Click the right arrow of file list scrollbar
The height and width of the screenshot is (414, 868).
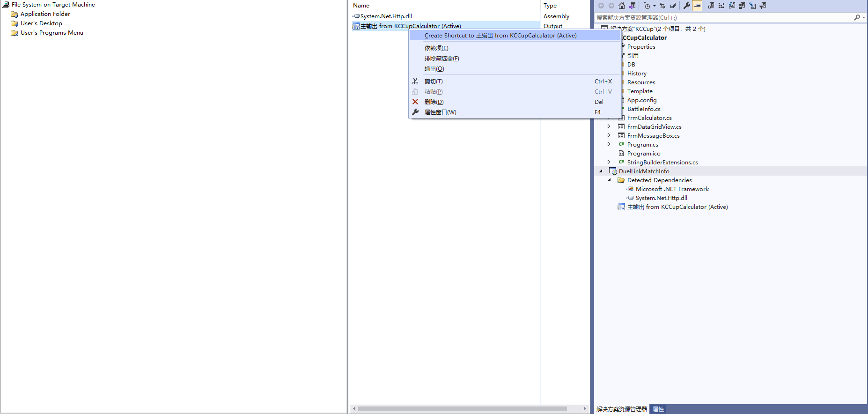[x=585, y=409]
